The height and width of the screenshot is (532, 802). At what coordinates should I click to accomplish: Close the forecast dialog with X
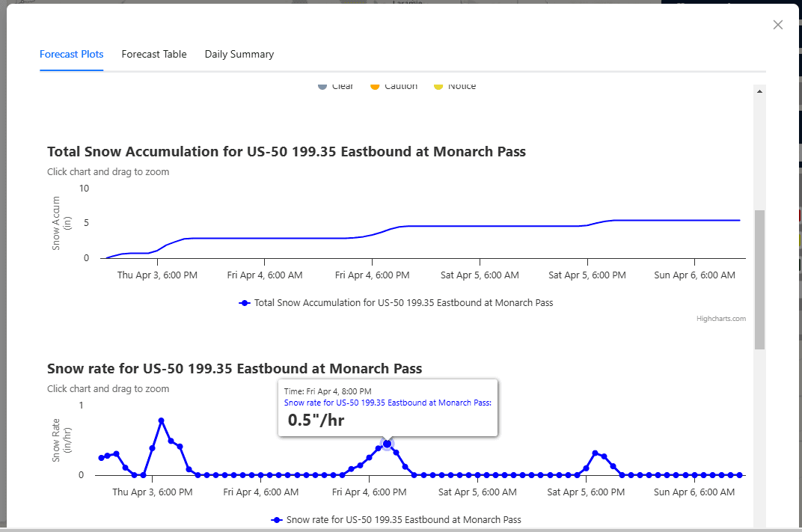[x=778, y=25]
